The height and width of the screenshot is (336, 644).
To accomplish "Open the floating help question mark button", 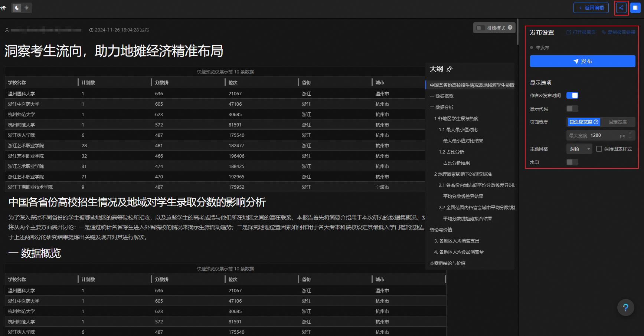I will 625,307.
